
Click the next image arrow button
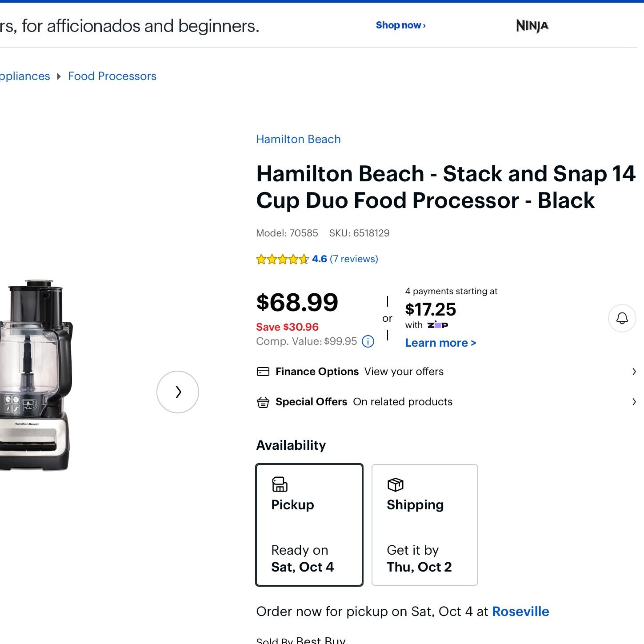click(x=178, y=392)
